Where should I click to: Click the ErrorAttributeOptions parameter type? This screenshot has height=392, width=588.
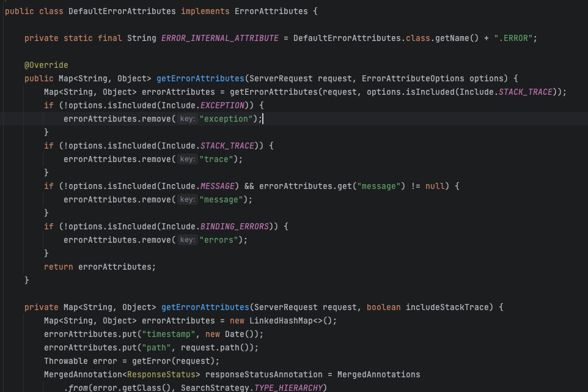click(413, 79)
